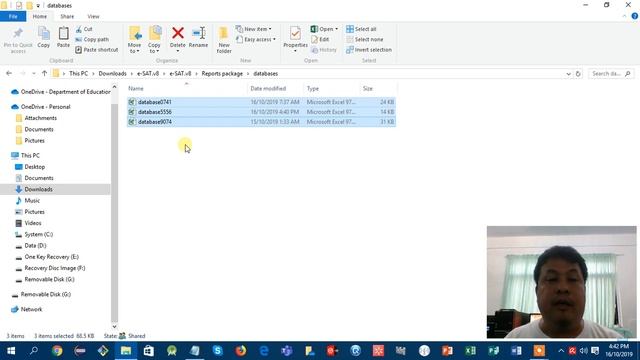Click Paste shortcut in the ribbon

(x=97, y=49)
